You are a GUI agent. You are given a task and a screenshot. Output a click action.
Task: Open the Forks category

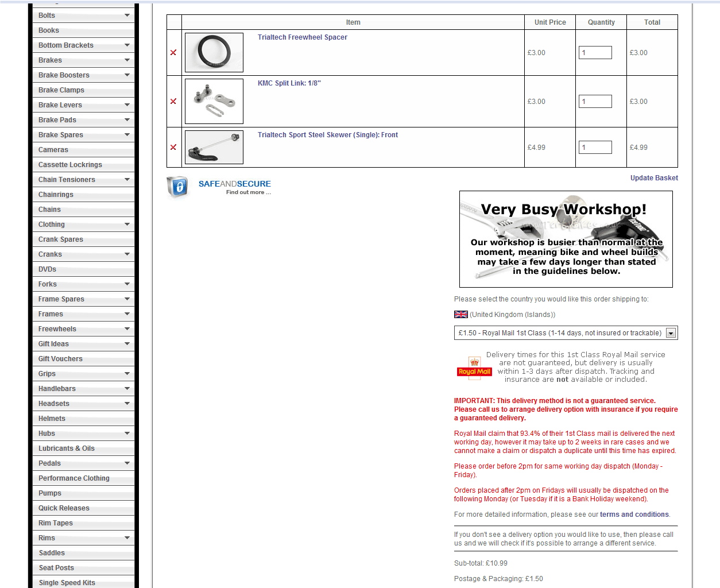click(84, 284)
